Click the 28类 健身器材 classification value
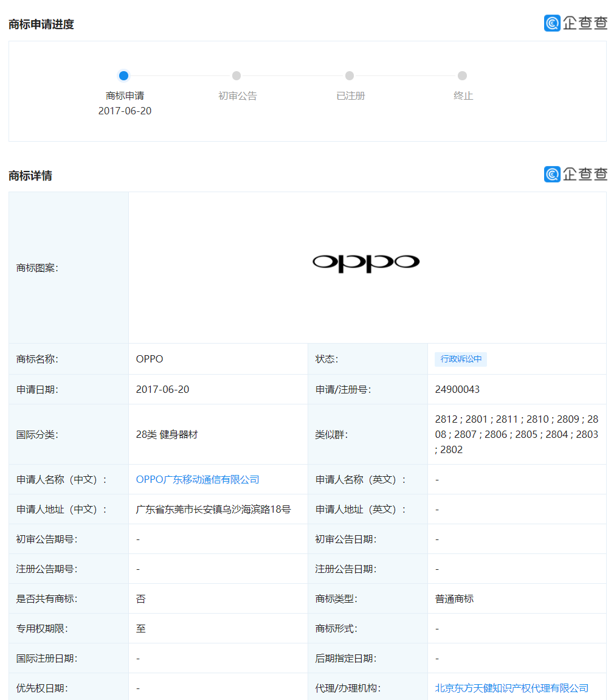611x700 pixels. coord(167,434)
